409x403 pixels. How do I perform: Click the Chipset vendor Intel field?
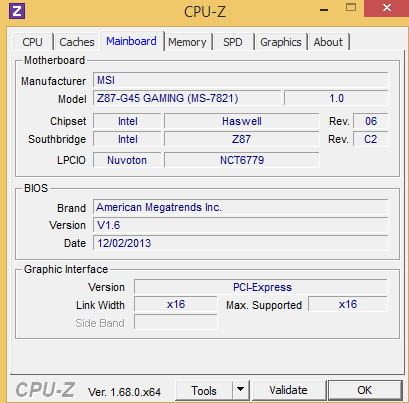[127, 121]
